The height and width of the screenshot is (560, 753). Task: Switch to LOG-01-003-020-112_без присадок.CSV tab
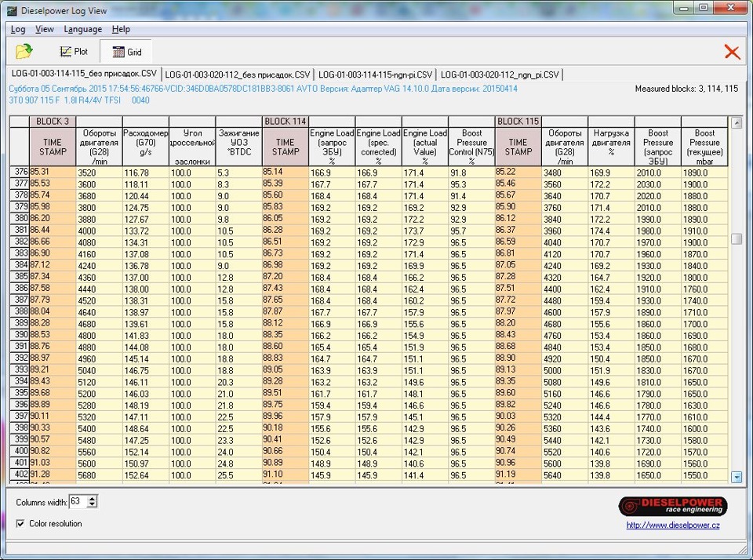click(237, 75)
